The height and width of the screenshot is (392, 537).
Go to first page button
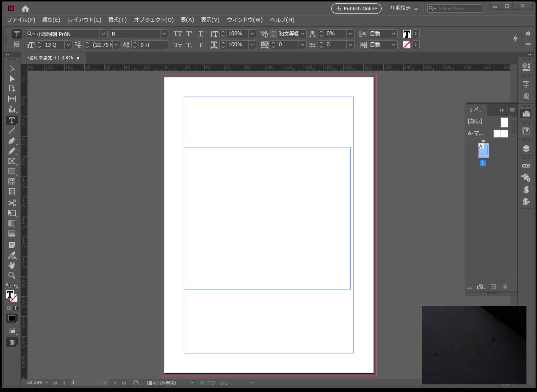(55, 383)
